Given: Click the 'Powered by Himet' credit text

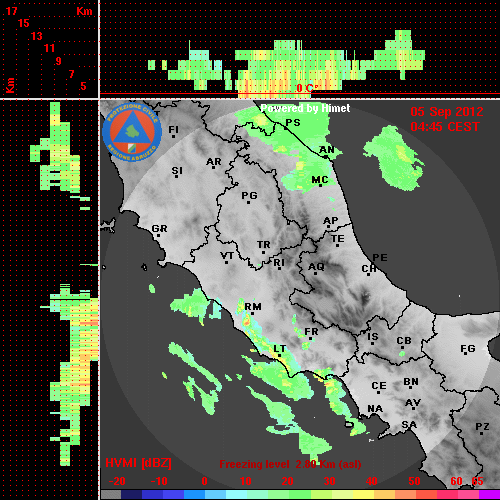Looking at the screenshot, I should (x=305, y=108).
